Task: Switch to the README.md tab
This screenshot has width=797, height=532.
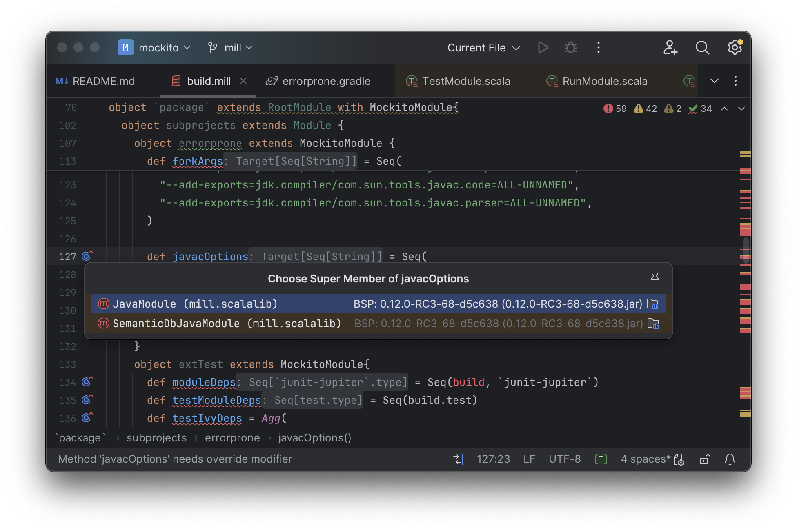Action: coord(103,81)
